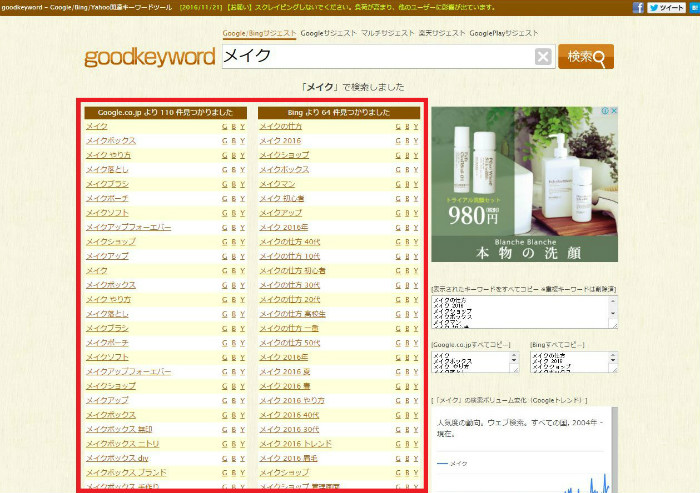Clear the search box with the X icon
This screenshot has width=700, height=493.
tap(543, 57)
